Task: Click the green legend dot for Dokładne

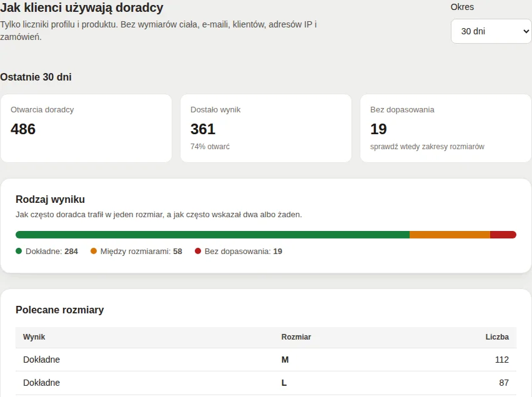Action: pyautogui.click(x=19, y=251)
